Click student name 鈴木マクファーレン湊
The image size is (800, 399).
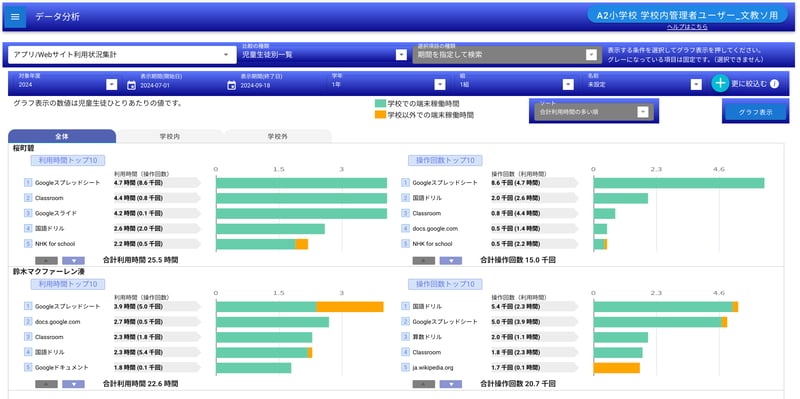48,272
